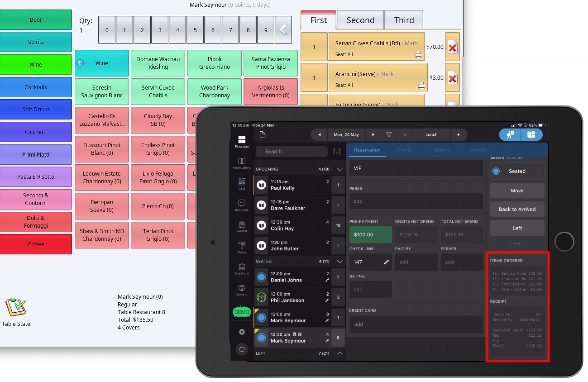The image size is (588, 382).
Task: Collapse the UPCOMING reservations section
Action: pos(339,168)
